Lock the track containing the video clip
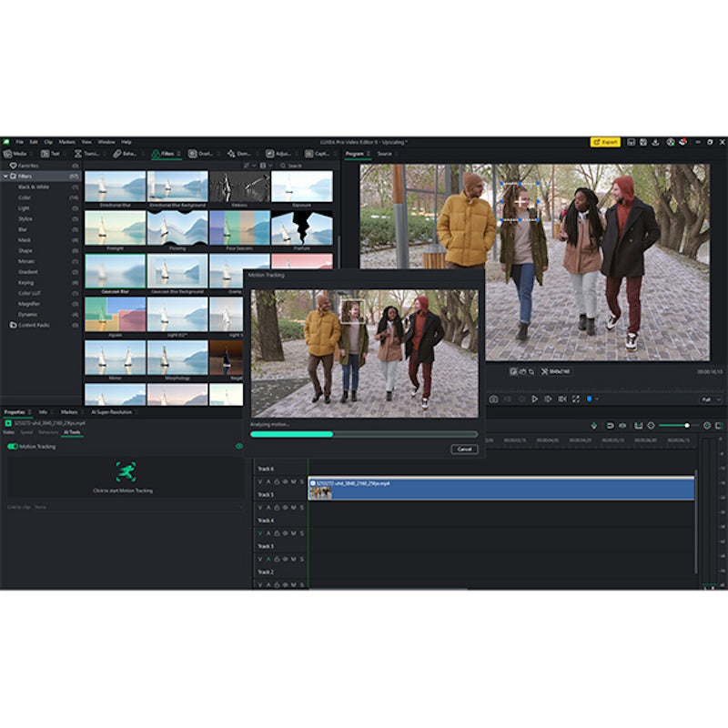The height and width of the screenshot is (728, 728). pos(277,482)
